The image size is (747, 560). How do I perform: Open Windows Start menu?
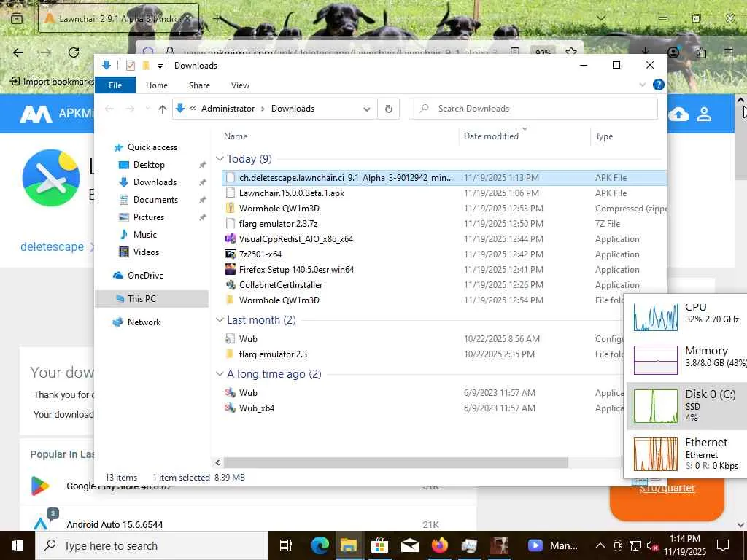pos(18,545)
